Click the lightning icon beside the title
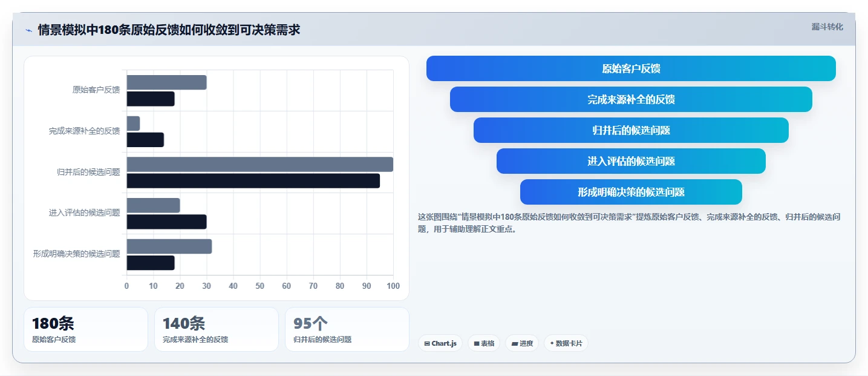Screen dimensions: 868x376 click(28, 30)
